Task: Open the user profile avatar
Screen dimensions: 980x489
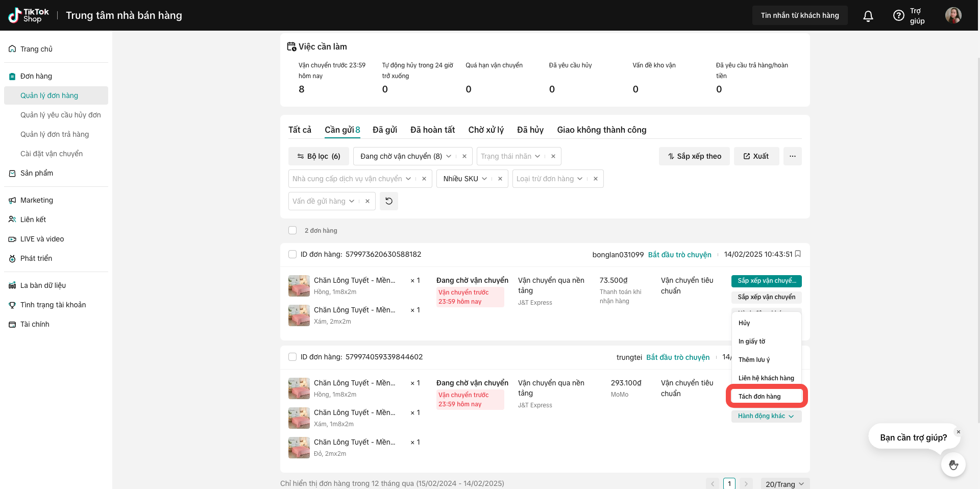Action: 953,15
